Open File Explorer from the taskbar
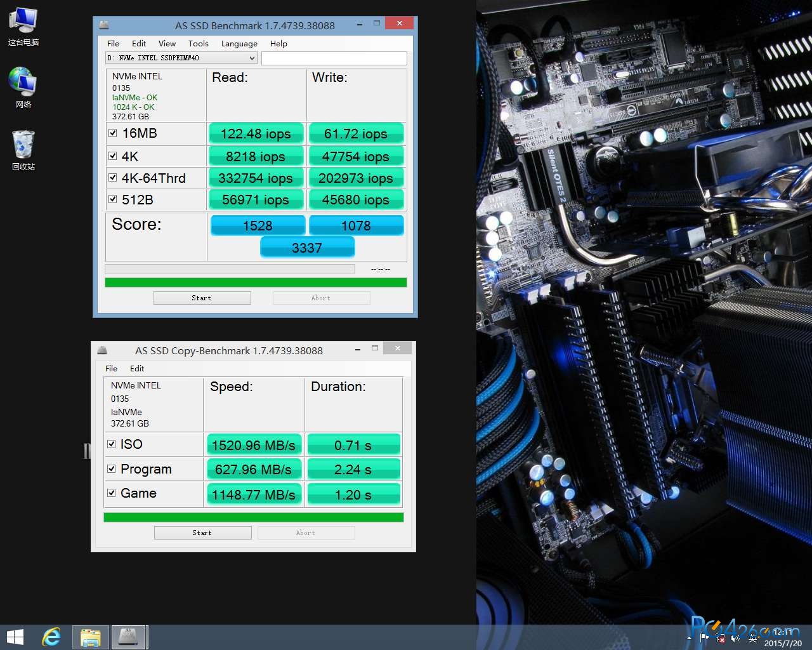The width and height of the screenshot is (812, 650). click(91, 637)
